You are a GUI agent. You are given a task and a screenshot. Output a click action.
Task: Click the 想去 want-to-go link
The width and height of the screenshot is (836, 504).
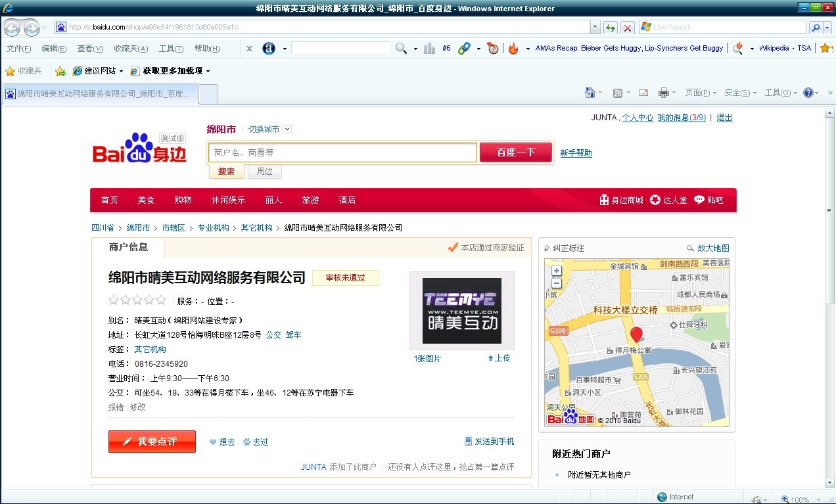222,442
